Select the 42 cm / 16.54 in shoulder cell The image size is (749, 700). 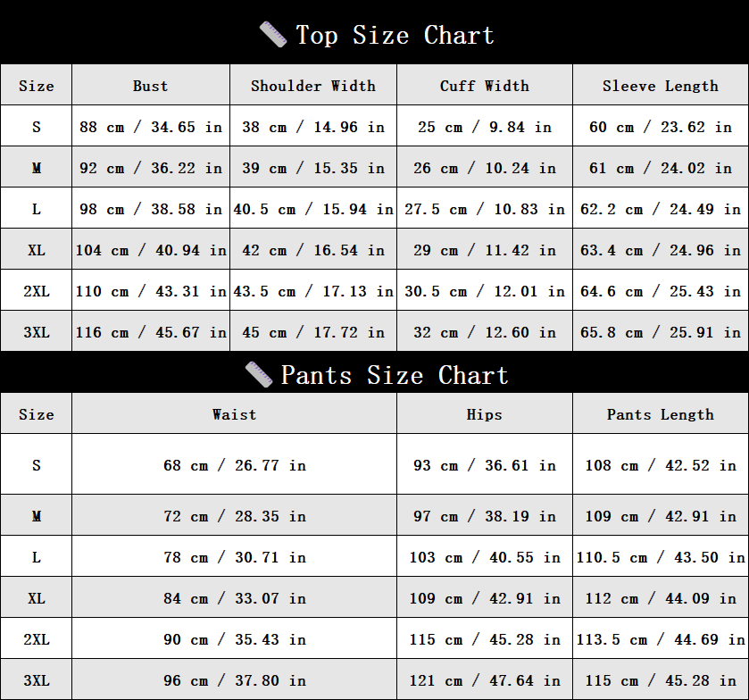pyautogui.click(x=313, y=250)
